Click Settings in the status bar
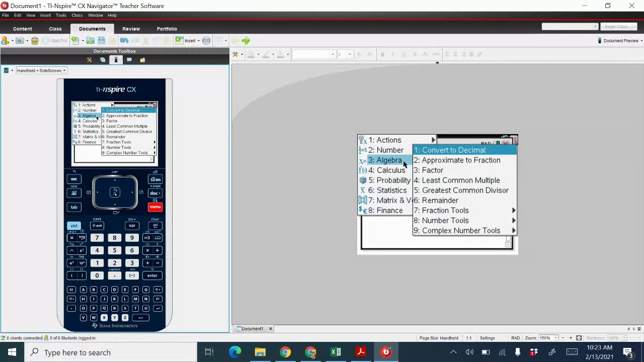 pos(487,338)
